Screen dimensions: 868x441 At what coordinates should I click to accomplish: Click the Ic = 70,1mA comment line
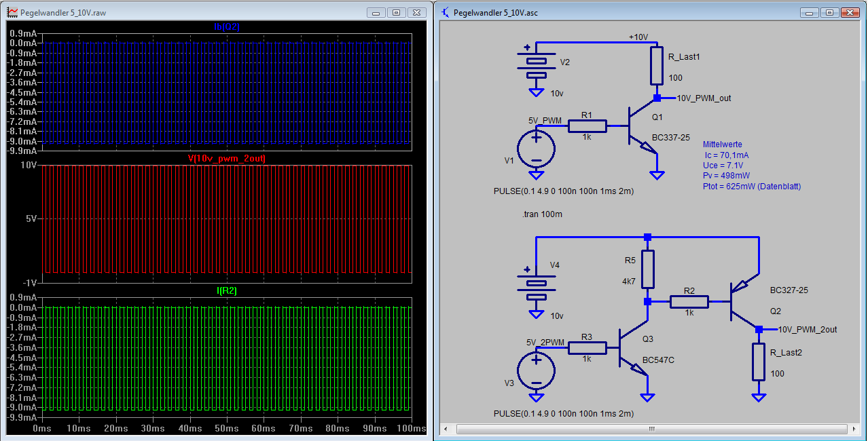727,155
